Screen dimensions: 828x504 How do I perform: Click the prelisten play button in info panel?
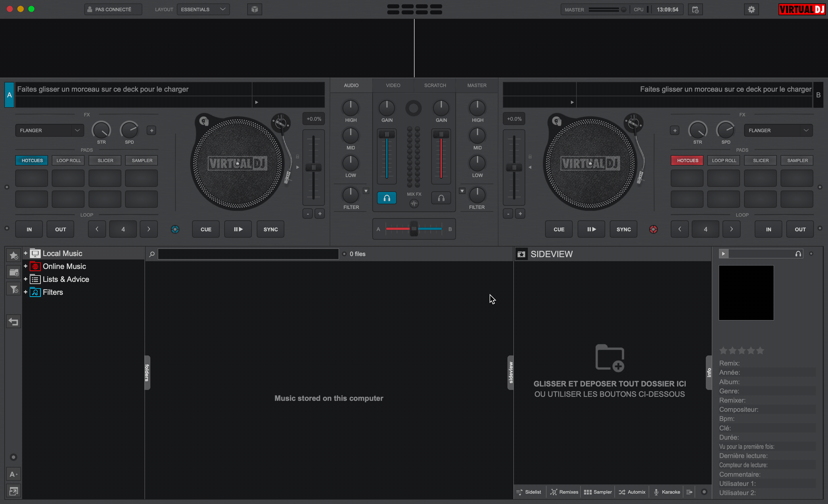[x=723, y=254]
